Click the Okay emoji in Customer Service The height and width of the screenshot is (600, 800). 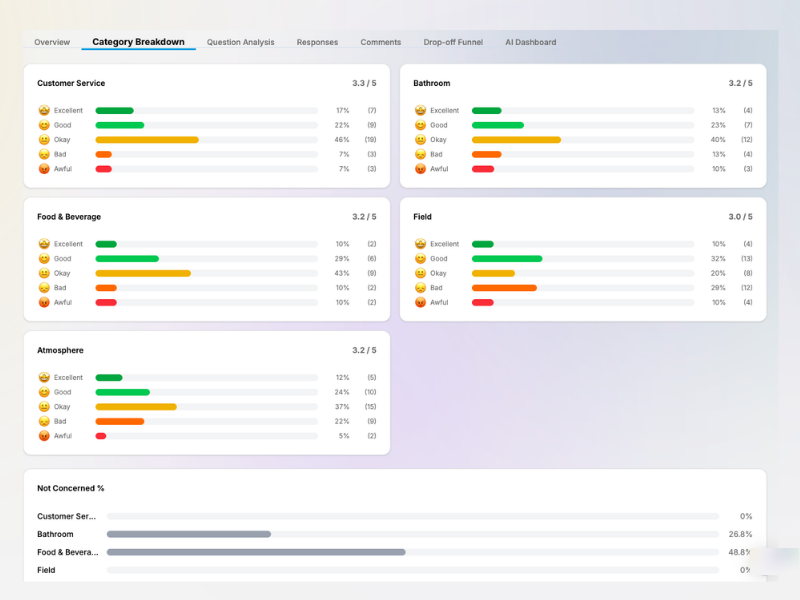click(44, 140)
